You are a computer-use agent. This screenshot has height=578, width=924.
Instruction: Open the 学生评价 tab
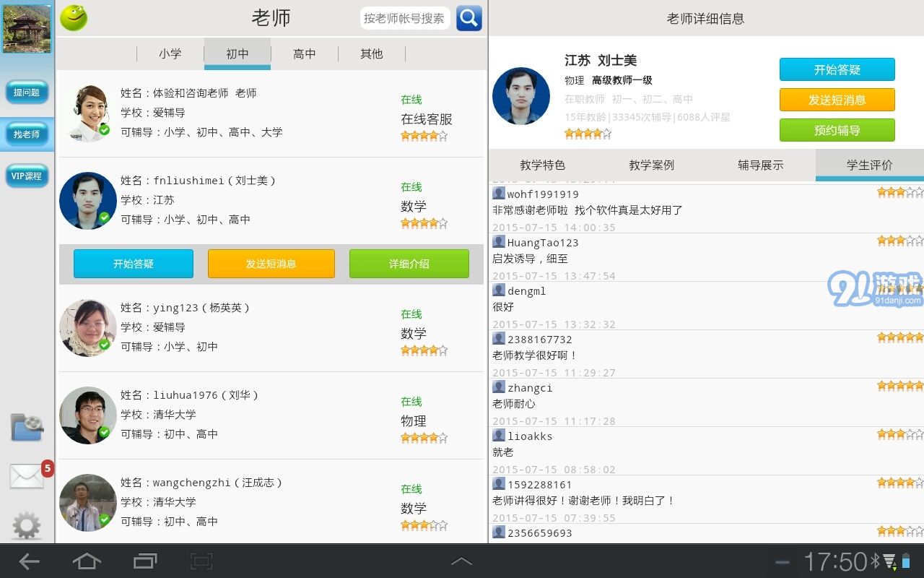[x=870, y=165]
